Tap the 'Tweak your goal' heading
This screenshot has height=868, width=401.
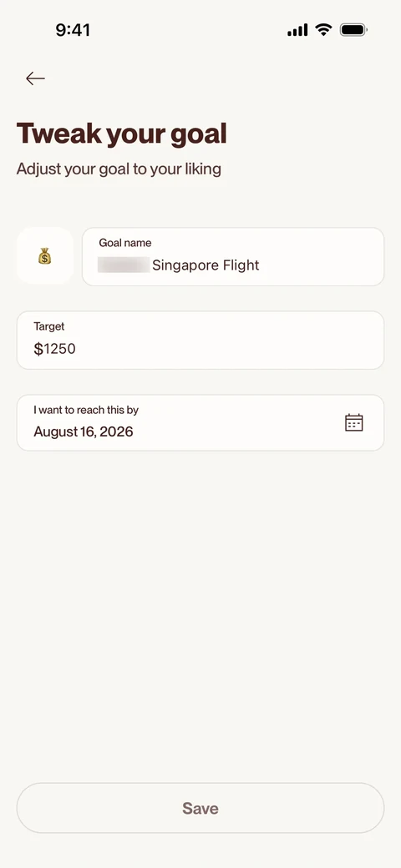pyautogui.click(x=122, y=134)
